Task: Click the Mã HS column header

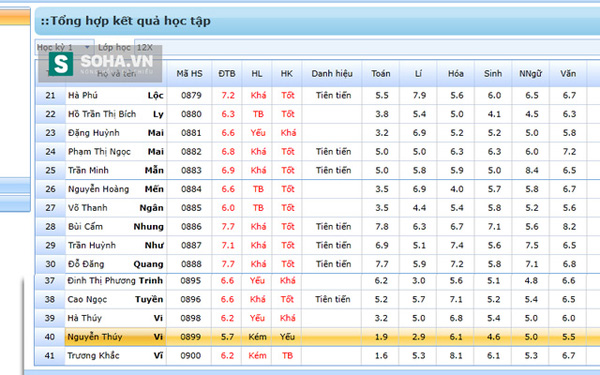Action: (189, 73)
